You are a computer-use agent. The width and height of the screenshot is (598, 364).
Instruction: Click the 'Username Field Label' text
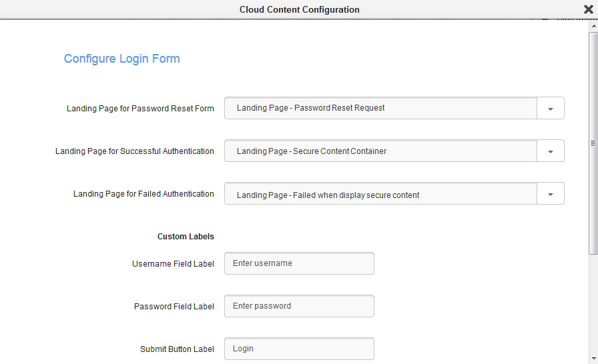click(x=173, y=264)
